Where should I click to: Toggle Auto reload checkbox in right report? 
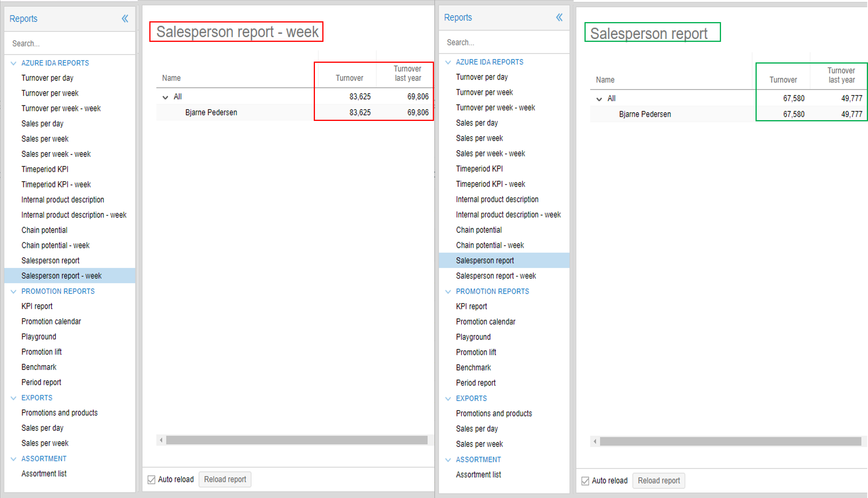[x=585, y=481]
